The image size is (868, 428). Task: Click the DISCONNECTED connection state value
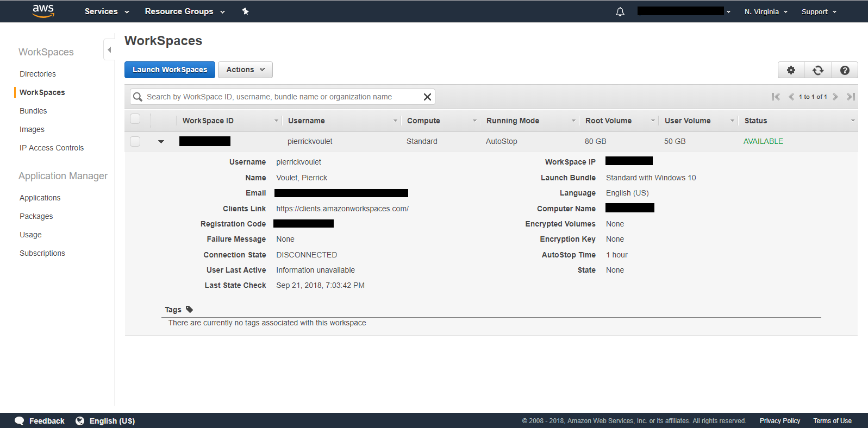[x=307, y=255]
